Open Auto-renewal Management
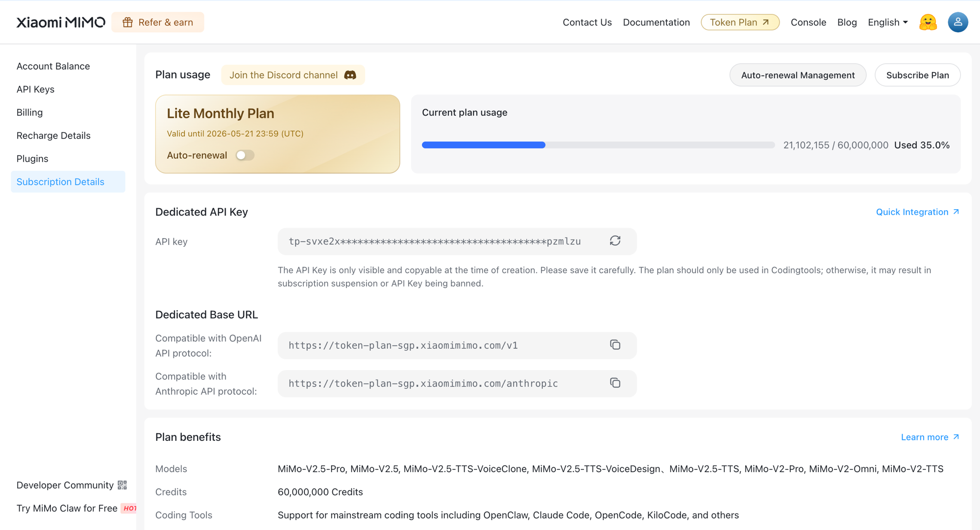 point(798,75)
